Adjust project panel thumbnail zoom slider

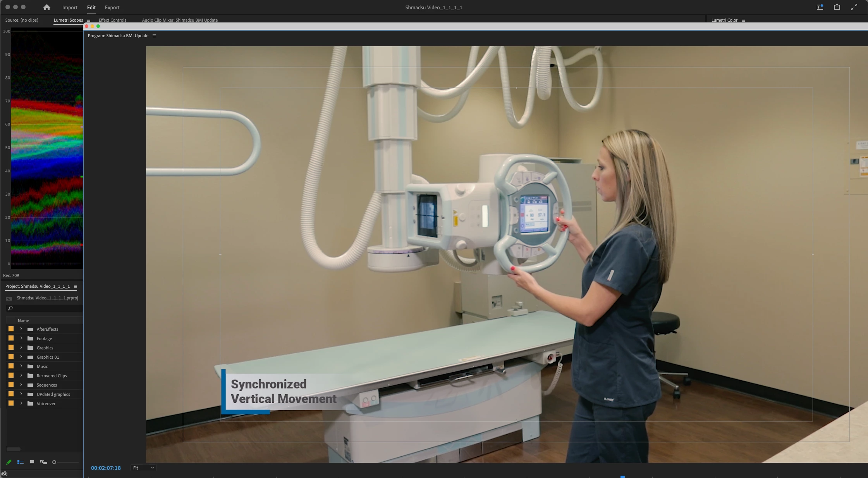coord(55,462)
